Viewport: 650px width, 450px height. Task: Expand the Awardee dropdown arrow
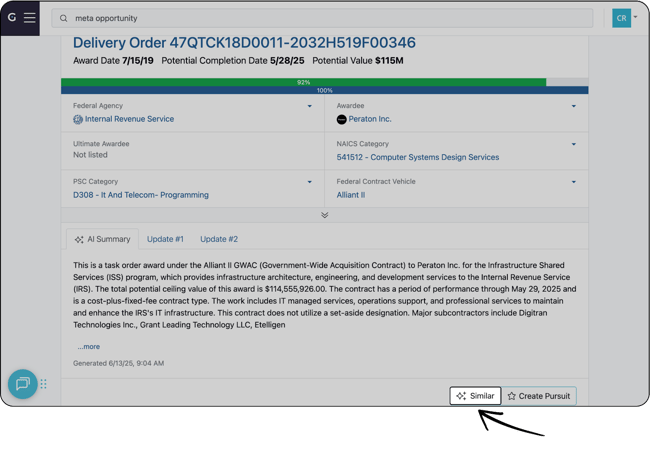(574, 106)
